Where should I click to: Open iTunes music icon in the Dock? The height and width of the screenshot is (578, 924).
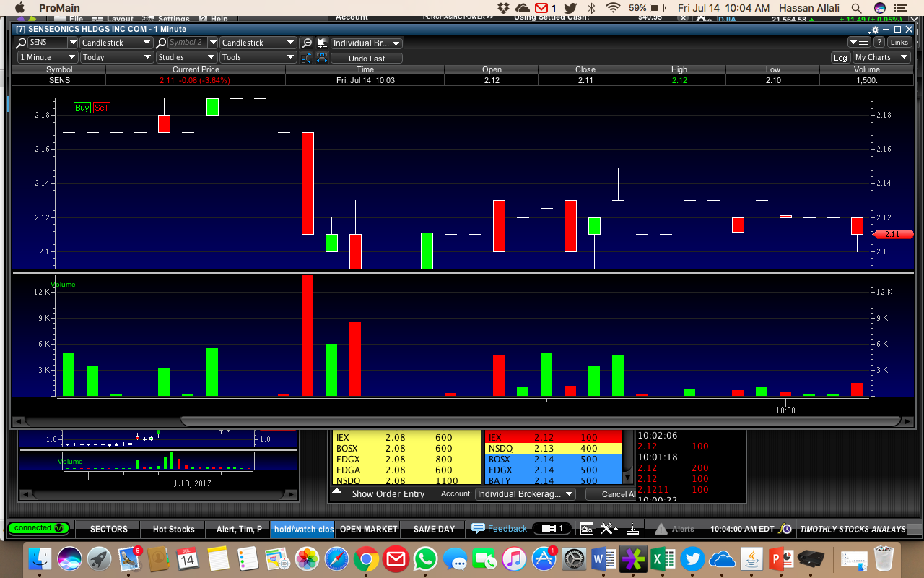click(x=514, y=559)
